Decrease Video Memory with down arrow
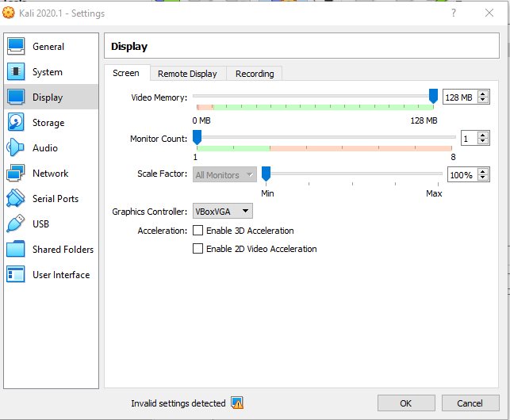The image size is (510, 420). pyautogui.click(x=483, y=100)
